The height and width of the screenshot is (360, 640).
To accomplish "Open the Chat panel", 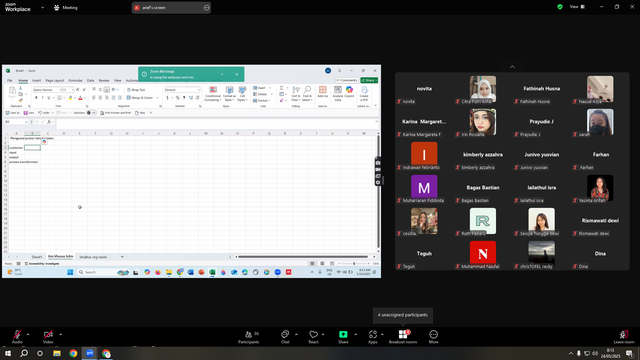I will pos(285,337).
